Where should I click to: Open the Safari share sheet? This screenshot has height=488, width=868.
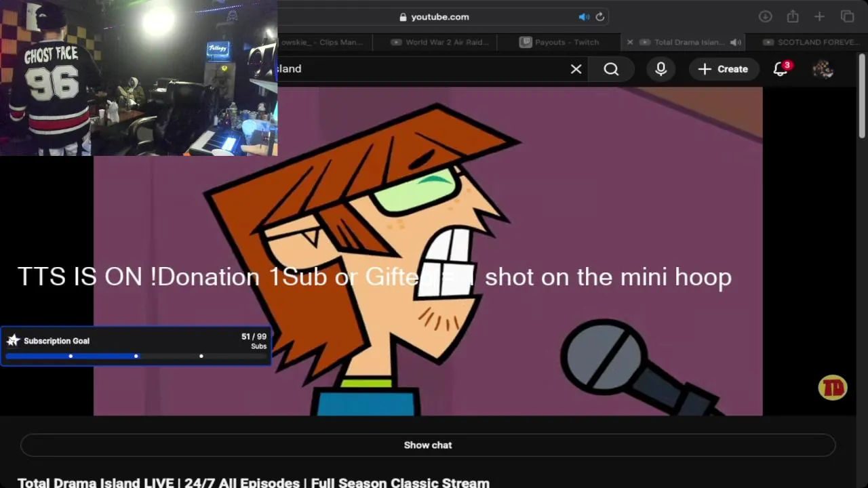[x=793, y=17]
